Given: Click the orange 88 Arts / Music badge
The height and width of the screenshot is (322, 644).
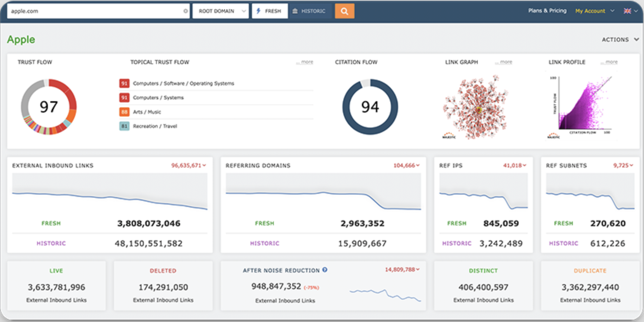Looking at the screenshot, I should [x=124, y=112].
